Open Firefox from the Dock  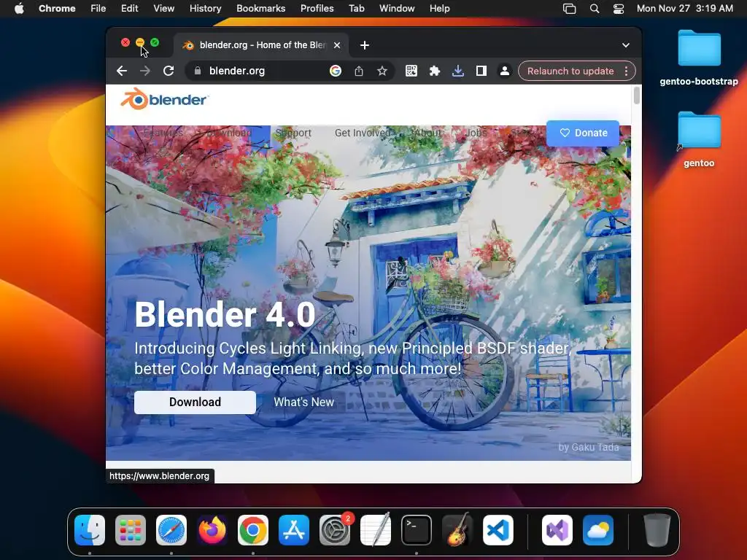click(x=212, y=530)
